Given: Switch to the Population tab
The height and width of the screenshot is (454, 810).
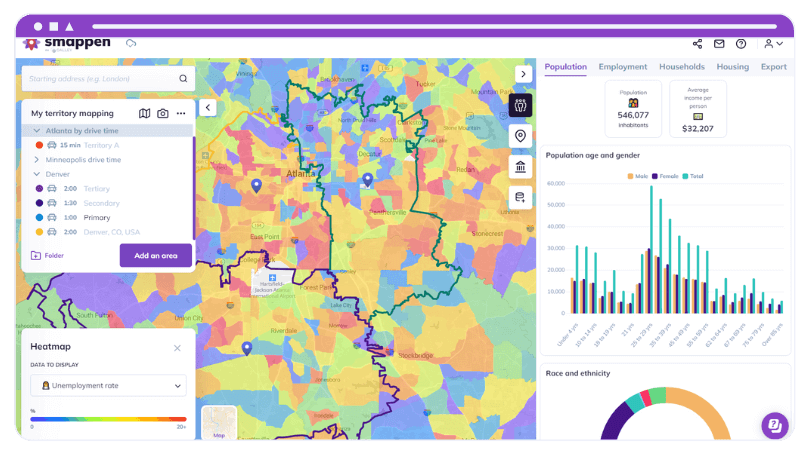Looking at the screenshot, I should click(566, 67).
